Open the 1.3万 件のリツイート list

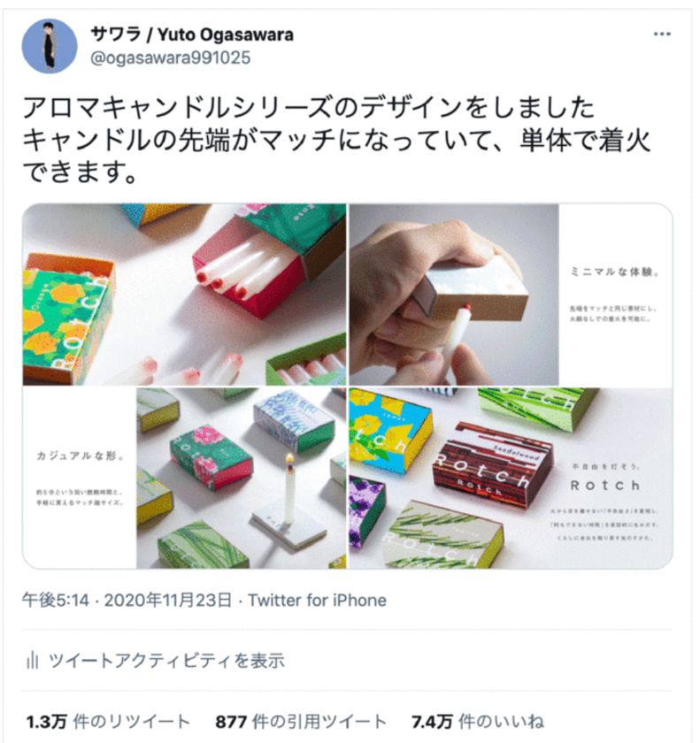108,722
